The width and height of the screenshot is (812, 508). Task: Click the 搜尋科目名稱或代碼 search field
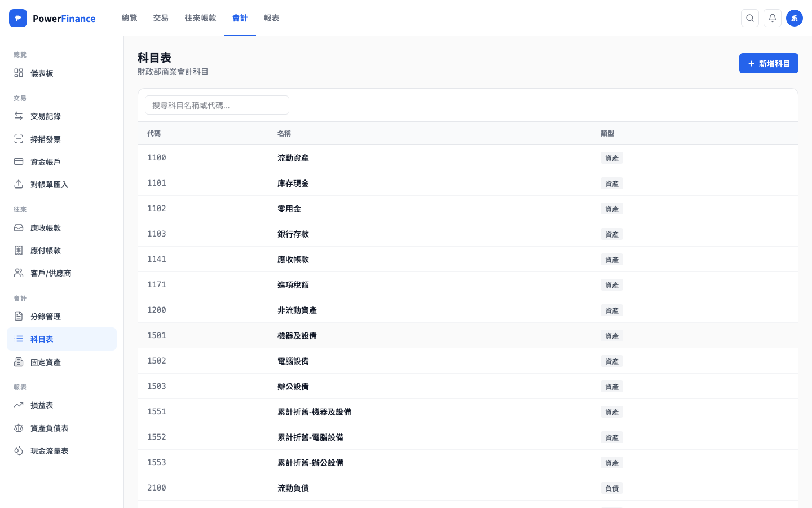217,105
